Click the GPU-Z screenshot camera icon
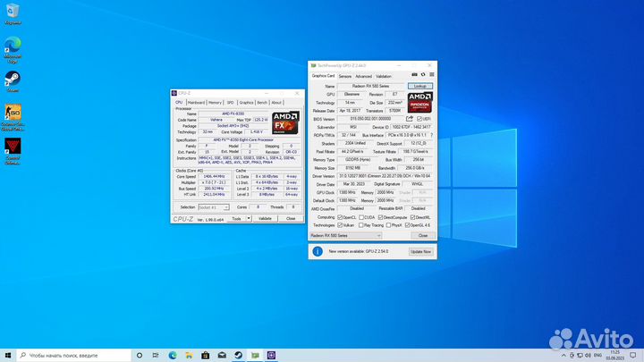Screen dimensions: 644x362 coord(414,75)
